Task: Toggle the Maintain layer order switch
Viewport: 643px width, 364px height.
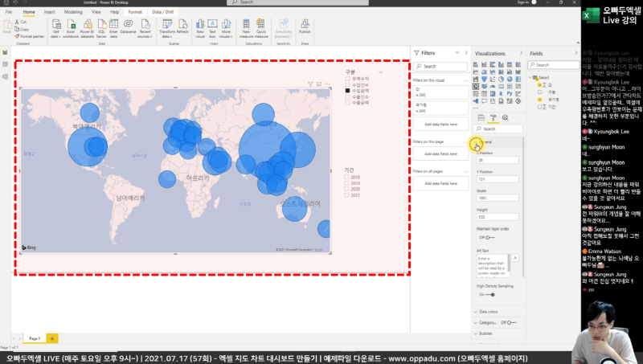Action: click(484, 238)
